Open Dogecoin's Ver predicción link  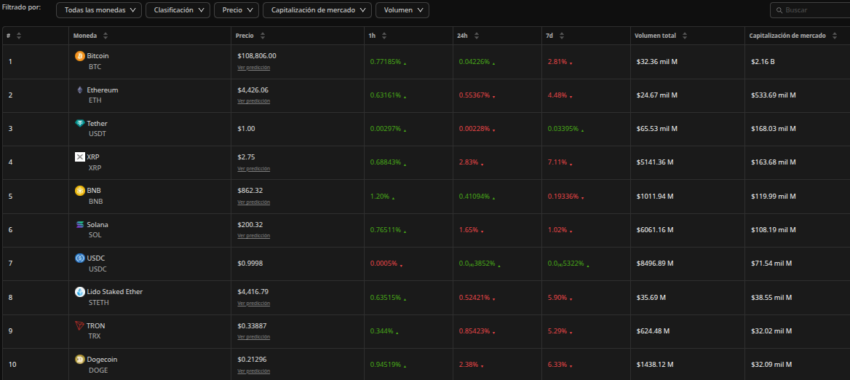254,371
